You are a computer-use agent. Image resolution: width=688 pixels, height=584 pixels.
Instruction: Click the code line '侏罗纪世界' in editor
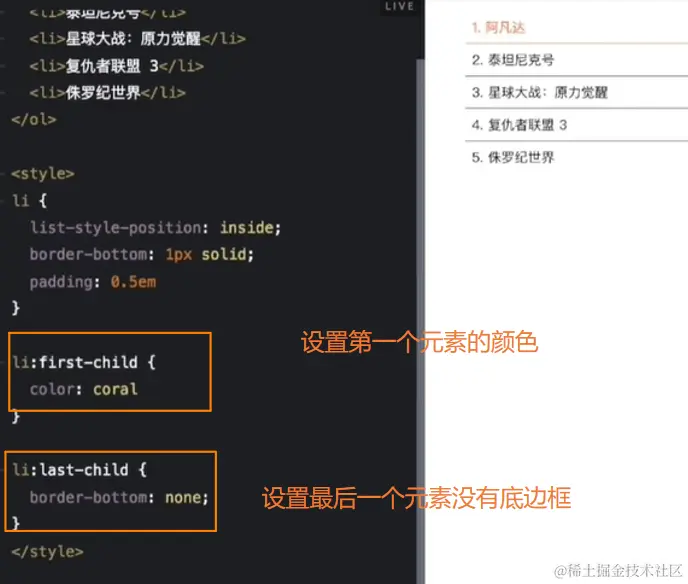point(108,93)
